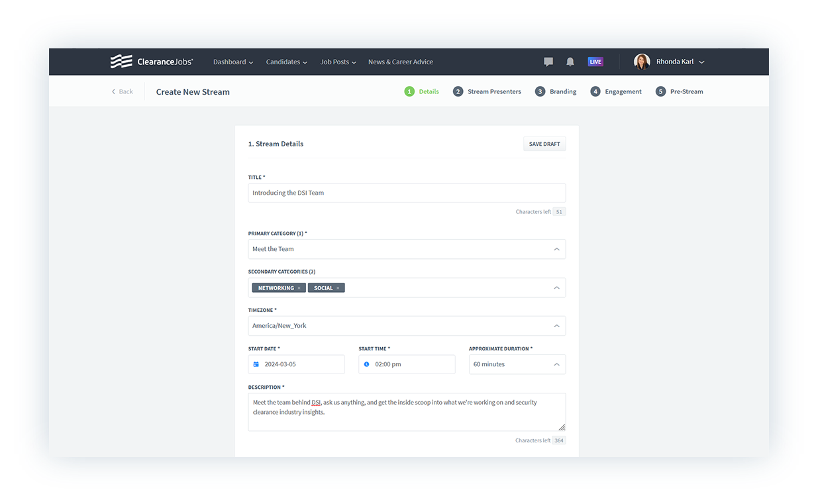Click the step 4 number circle

(x=595, y=91)
